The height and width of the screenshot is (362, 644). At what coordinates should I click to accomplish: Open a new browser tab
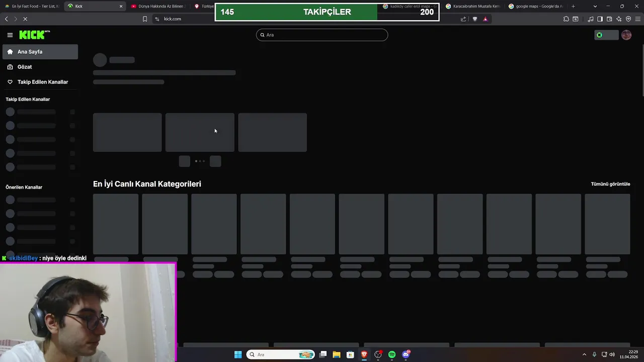[573, 6]
